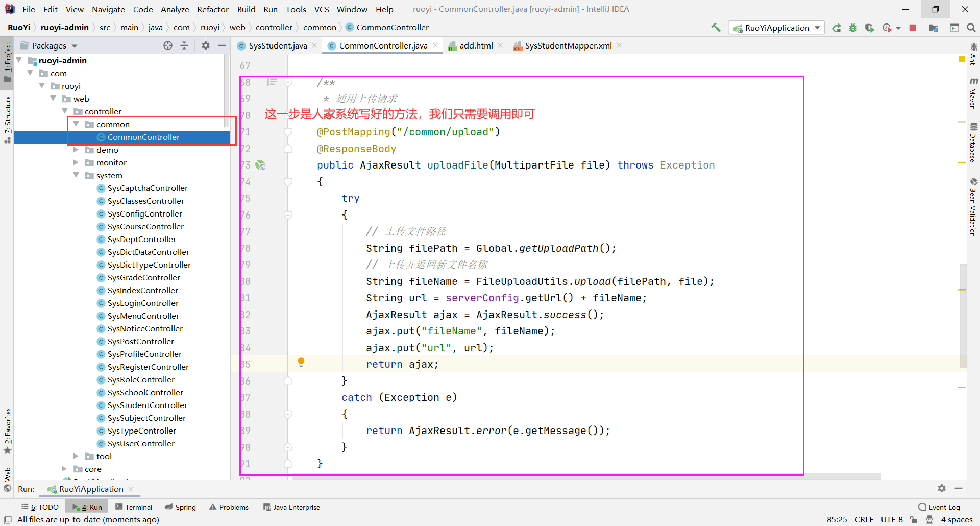Image resolution: width=980 pixels, height=526 pixels.
Task: Collapse the system package folder
Action: (76, 175)
